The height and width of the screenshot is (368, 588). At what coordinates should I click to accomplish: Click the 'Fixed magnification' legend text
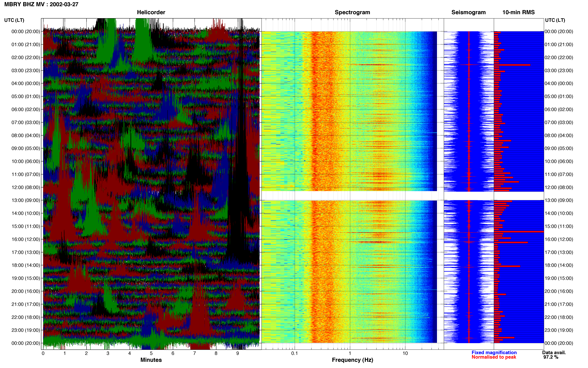coord(494,352)
